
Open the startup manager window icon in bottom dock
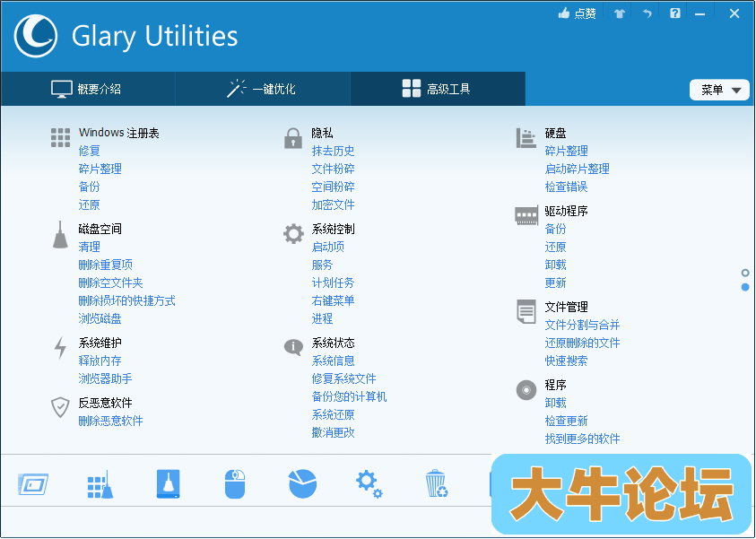click(x=33, y=484)
